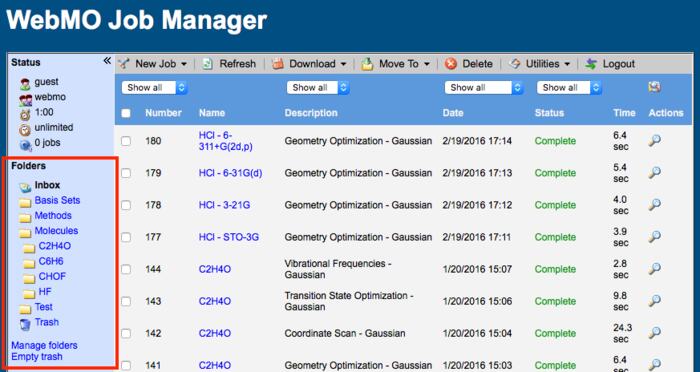Open the Show all filter above Date

[x=483, y=88]
